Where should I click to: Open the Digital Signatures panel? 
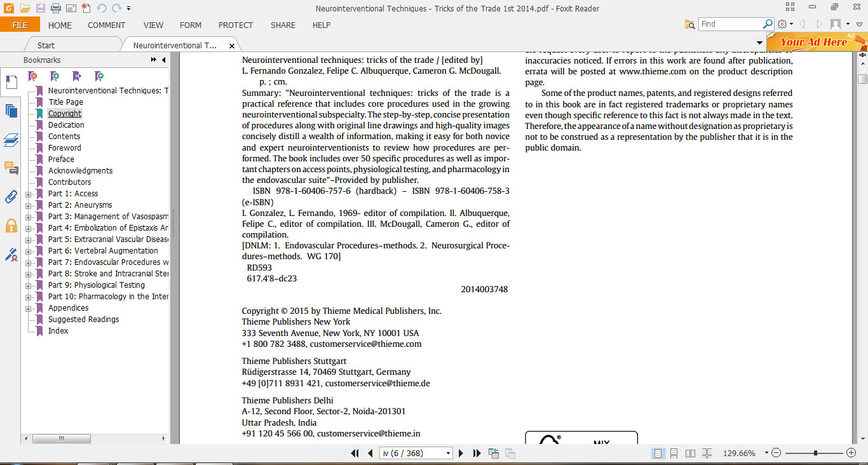point(11,254)
